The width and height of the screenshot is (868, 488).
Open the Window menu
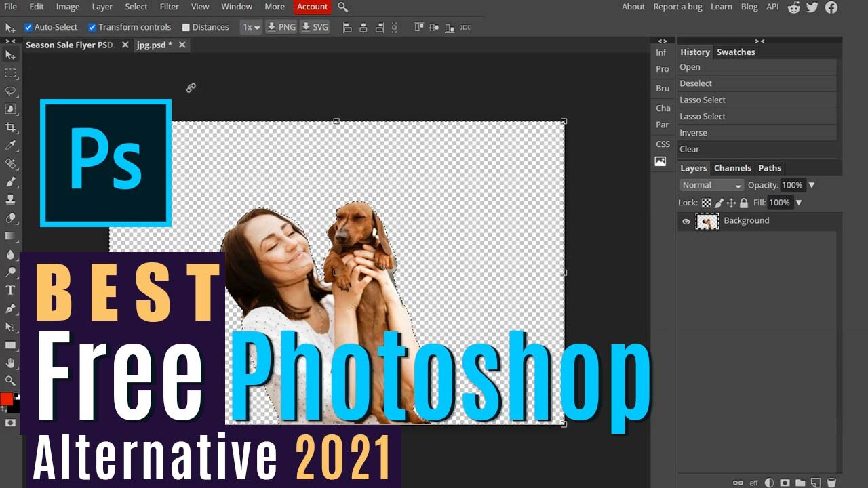(237, 7)
